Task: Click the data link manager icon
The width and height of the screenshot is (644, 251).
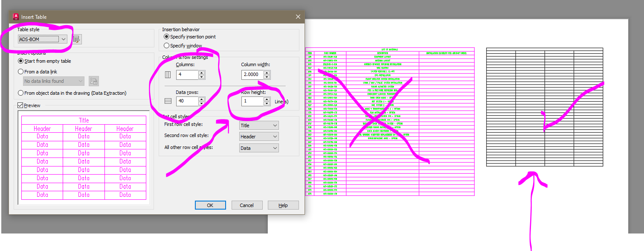Action: coord(93,81)
